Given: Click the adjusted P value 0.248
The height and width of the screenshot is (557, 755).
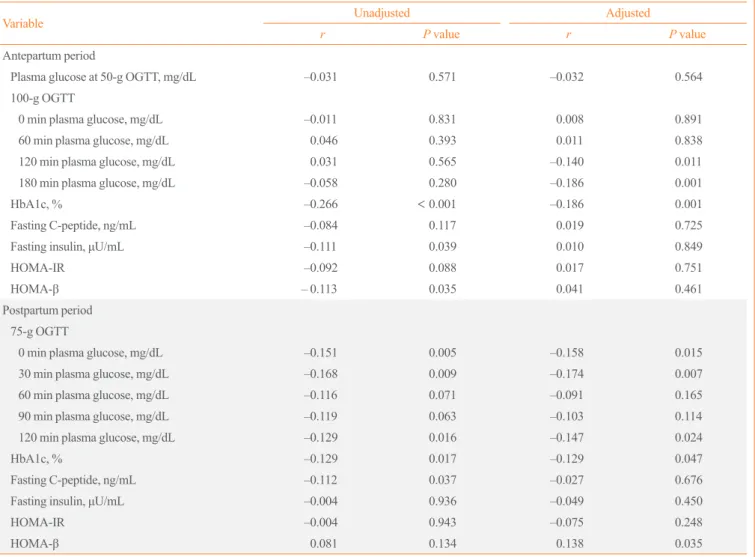Looking at the screenshot, I should tap(689, 522).
